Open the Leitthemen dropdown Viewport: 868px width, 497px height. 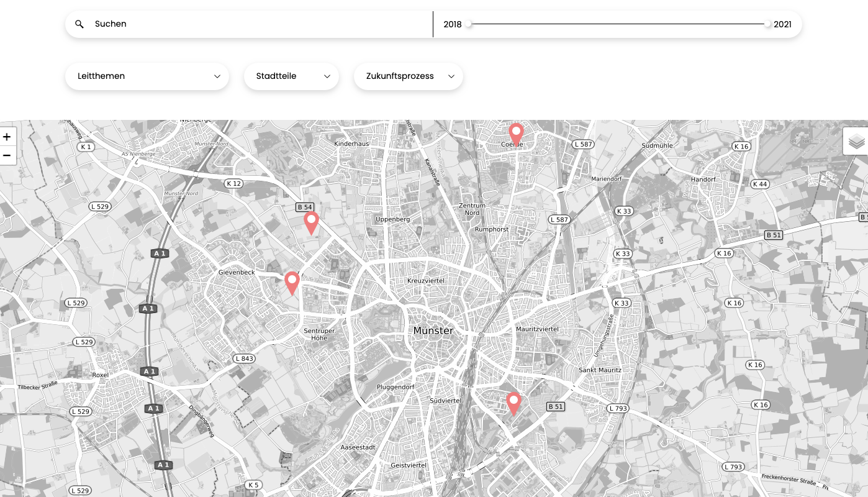pos(147,76)
